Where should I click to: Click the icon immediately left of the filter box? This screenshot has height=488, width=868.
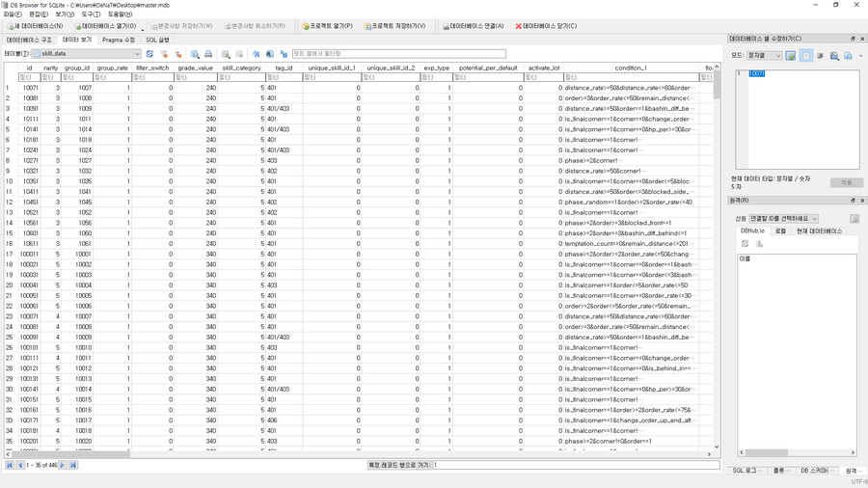click(x=284, y=54)
